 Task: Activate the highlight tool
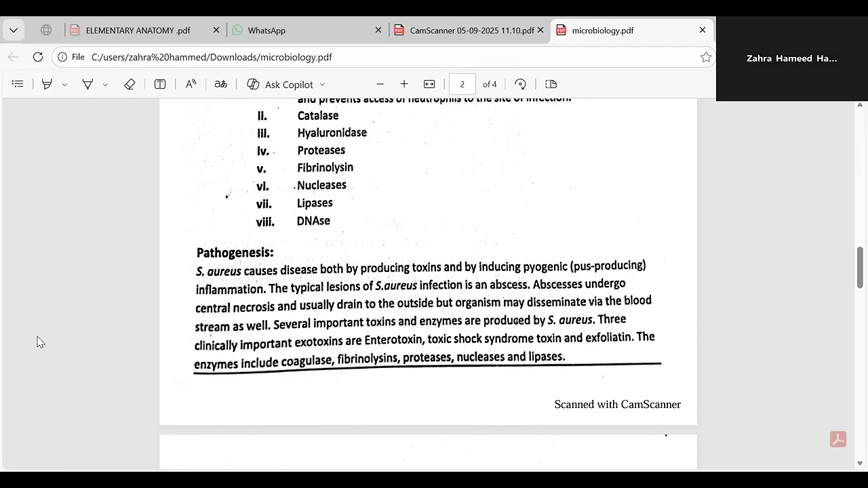tap(47, 84)
